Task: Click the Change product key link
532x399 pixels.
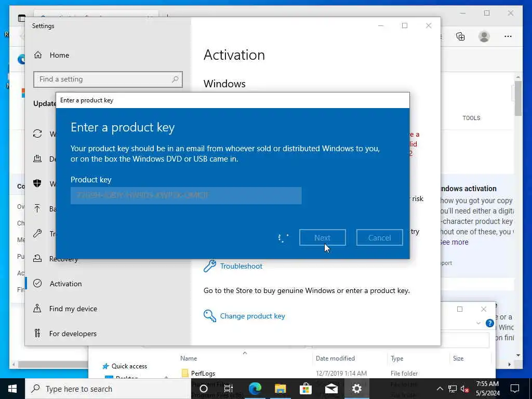Action: pyautogui.click(x=252, y=316)
